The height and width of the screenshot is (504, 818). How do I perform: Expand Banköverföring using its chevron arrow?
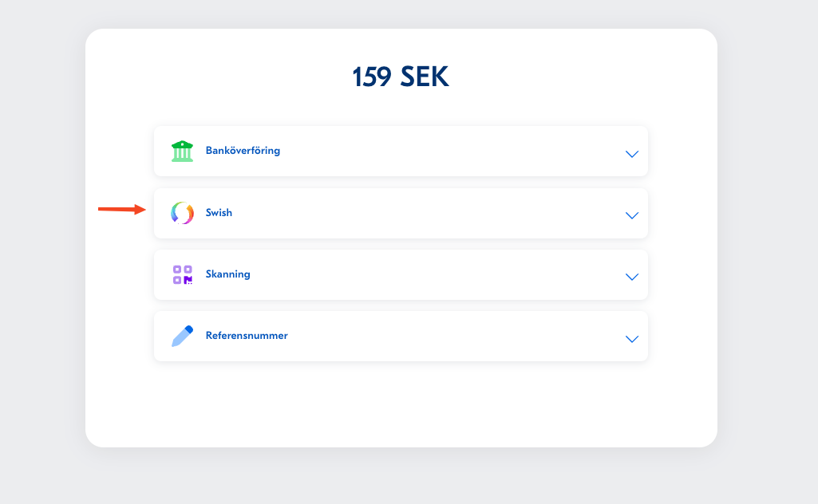pyautogui.click(x=632, y=154)
